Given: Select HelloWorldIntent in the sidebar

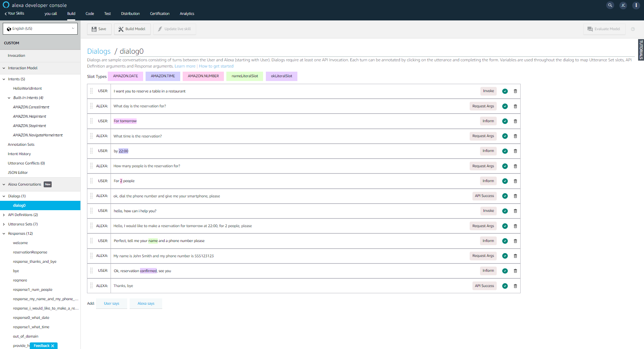Looking at the screenshot, I should (x=27, y=89).
